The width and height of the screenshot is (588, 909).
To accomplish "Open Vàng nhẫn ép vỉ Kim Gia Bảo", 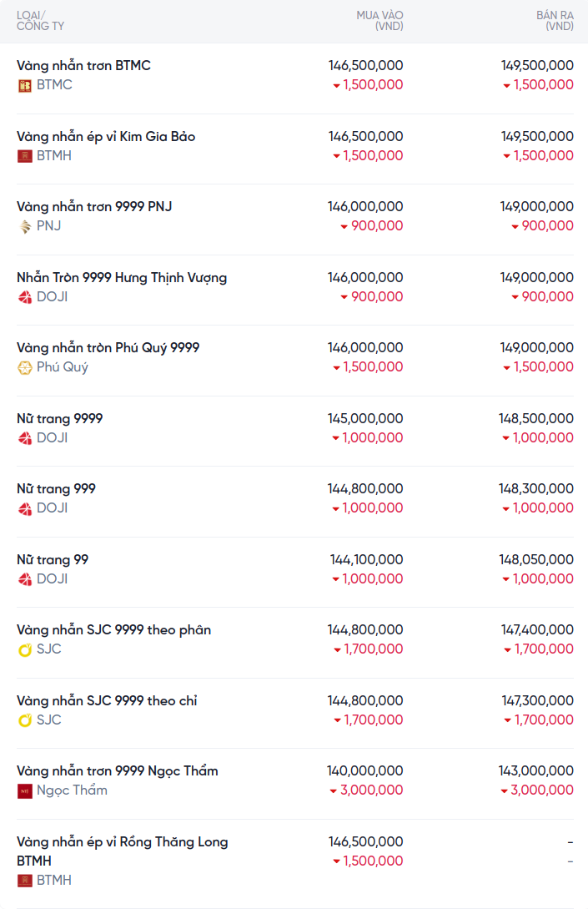I will tap(106, 136).
